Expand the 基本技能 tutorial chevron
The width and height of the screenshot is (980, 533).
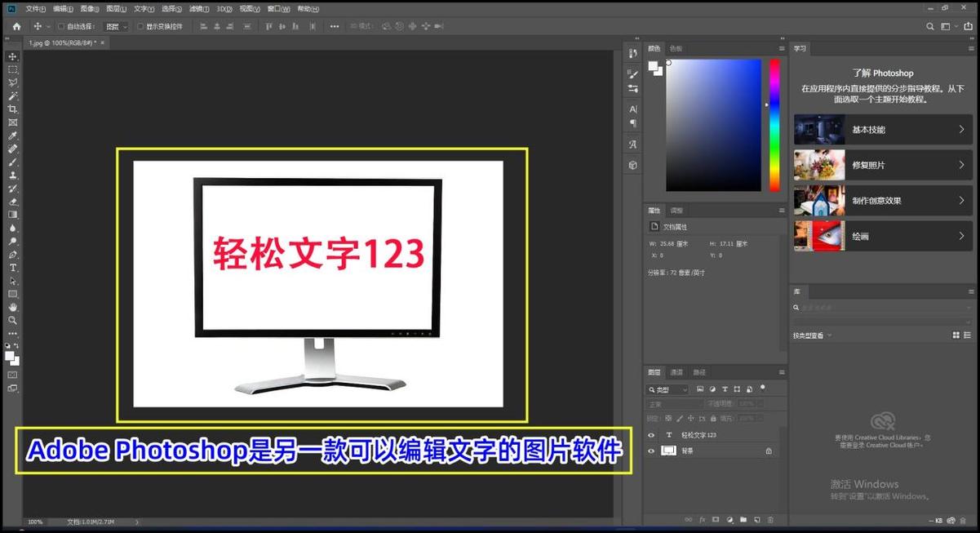point(961,129)
